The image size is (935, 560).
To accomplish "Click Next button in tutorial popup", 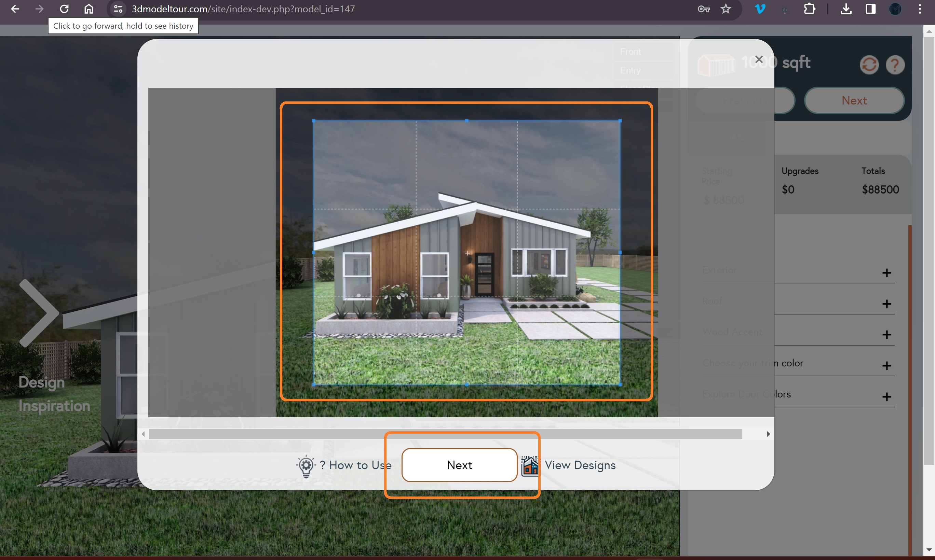I will coord(459,465).
